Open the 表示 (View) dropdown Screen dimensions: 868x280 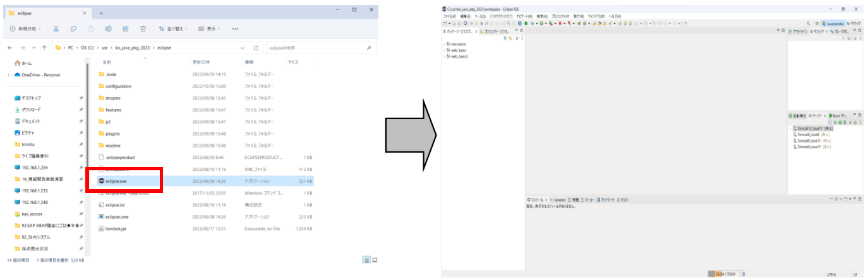click(x=210, y=28)
